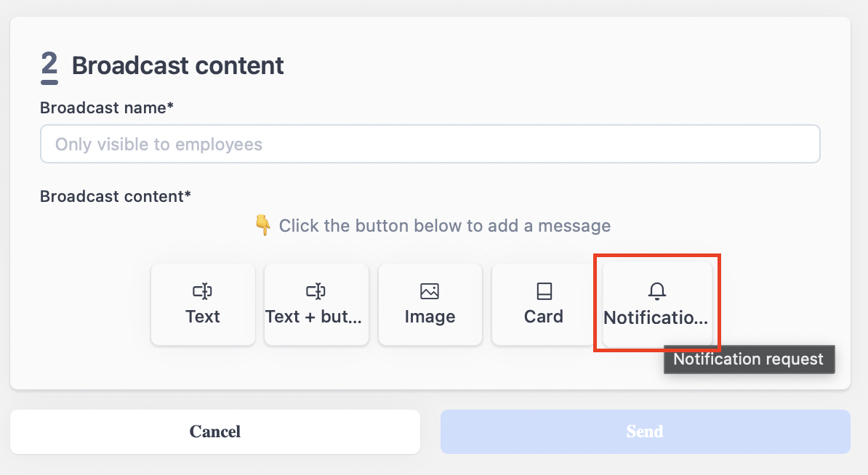Add an Image message
This screenshot has width=868, height=475.
pyautogui.click(x=430, y=304)
